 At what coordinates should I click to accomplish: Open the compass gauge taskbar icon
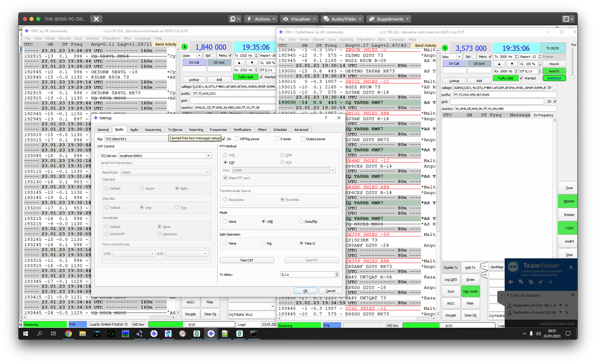[182, 333]
